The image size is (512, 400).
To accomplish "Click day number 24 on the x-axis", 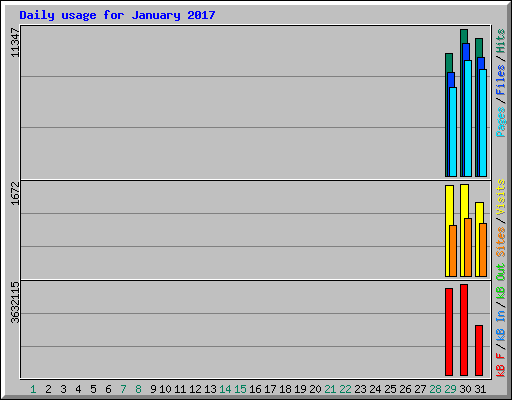I will click(x=375, y=389).
